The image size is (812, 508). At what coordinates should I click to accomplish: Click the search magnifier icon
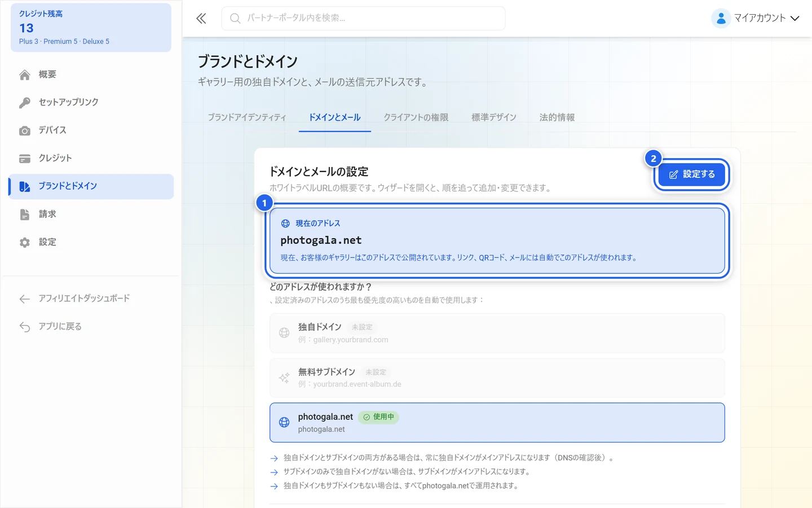[235, 19]
